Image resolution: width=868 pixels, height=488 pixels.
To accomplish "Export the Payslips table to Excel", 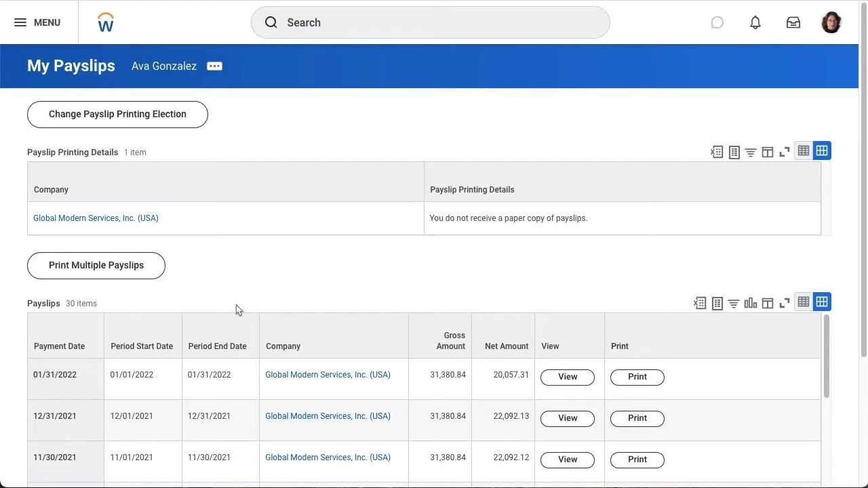I will coord(700,303).
